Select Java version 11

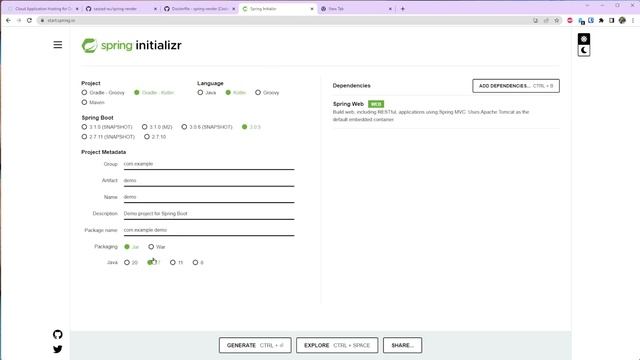pyautogui.click(x=176, y=262)
